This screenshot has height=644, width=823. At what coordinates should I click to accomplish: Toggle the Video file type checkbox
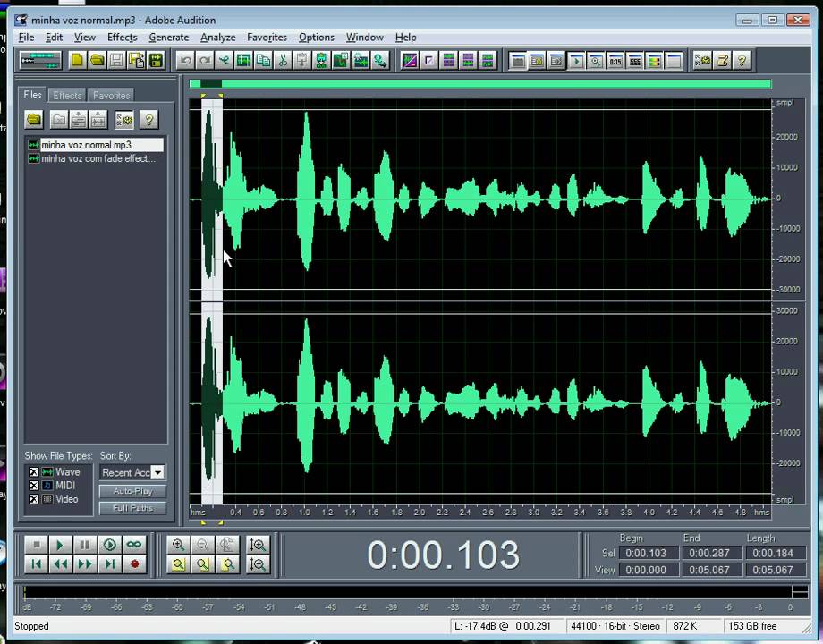point(34,499)
